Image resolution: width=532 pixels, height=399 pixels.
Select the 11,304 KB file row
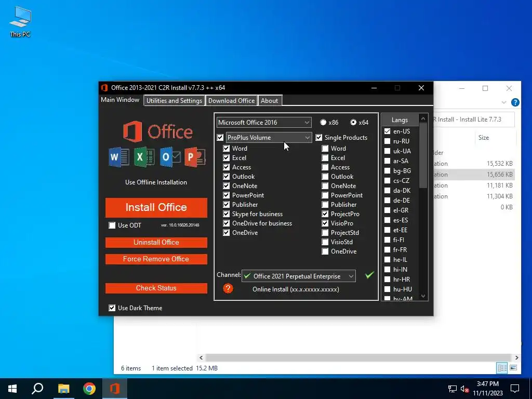[474, 196]
